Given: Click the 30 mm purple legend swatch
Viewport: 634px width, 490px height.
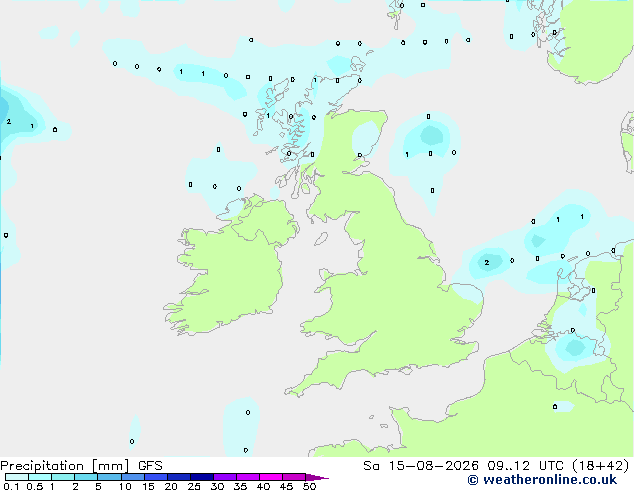Looking at the screenshot, I should pos(225,477).
